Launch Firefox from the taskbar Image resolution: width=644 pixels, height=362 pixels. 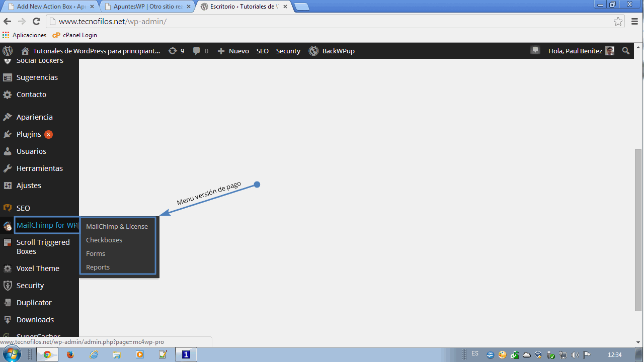tap(70, 354)
